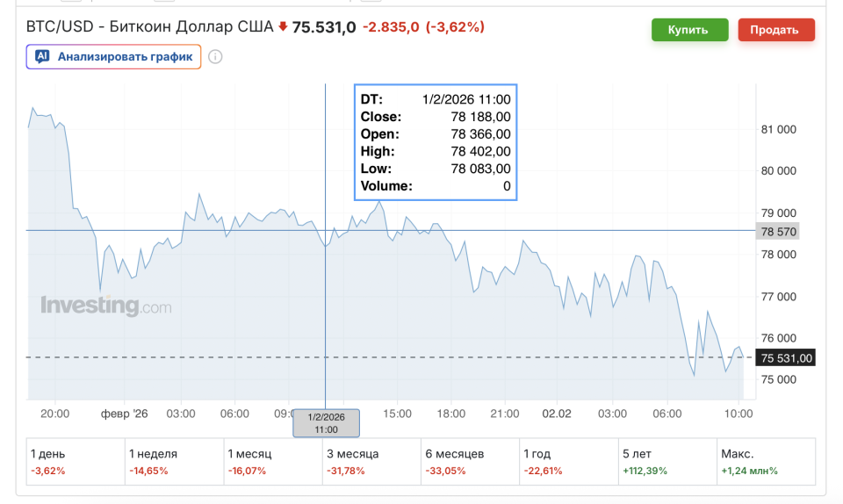Click the Investing.com watermark logo
The image size is (843, 504).
[x=105, y=306]
